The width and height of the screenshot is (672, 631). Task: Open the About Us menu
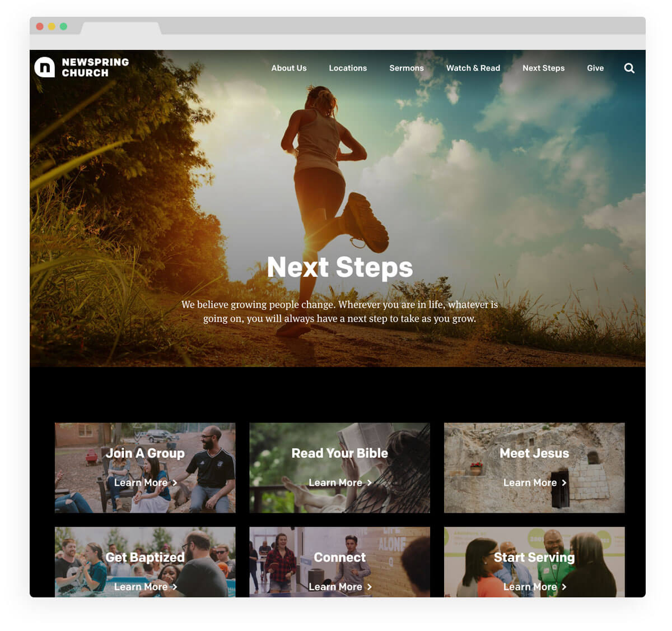[288, 68]
